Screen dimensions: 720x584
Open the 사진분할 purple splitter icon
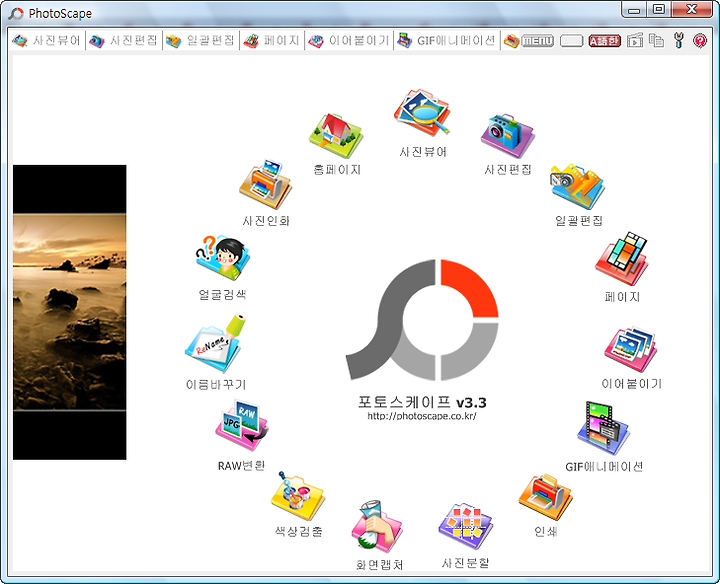point(466,526)
